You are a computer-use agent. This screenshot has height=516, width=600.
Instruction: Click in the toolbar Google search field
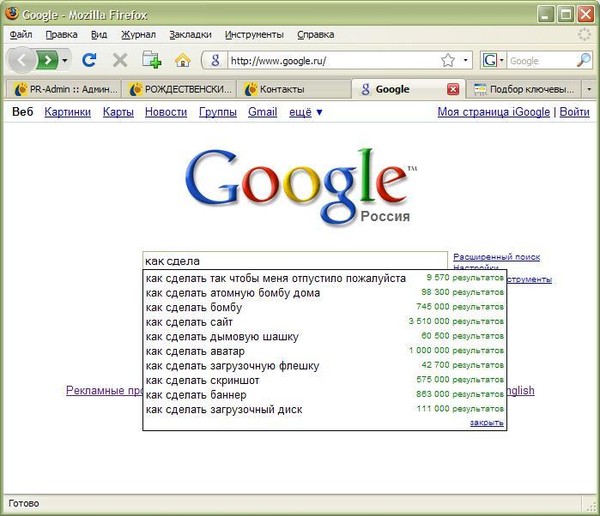point(541,60)
